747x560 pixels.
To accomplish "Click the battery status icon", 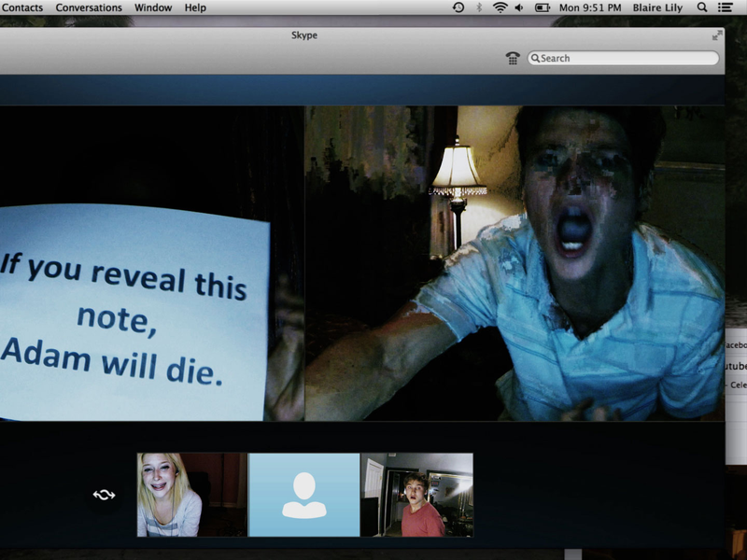I will [543, 7].
